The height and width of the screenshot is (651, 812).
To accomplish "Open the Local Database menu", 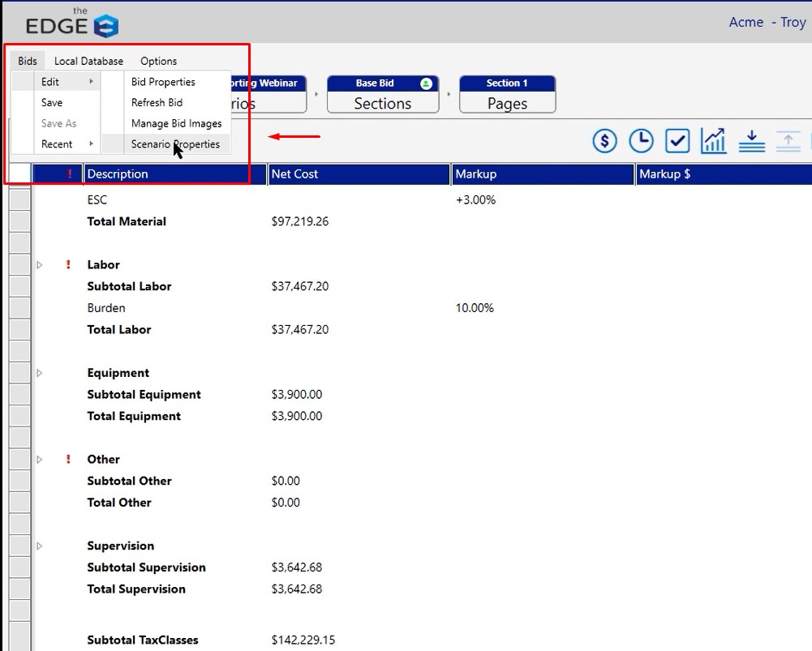I will (x=88, y=61).
